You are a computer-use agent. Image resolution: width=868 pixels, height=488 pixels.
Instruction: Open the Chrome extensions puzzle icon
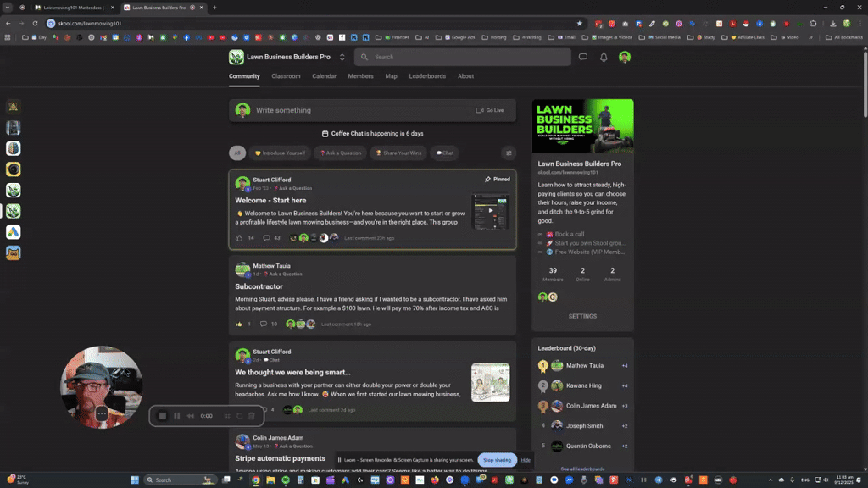pyautogui.click(x=813, y=23)
